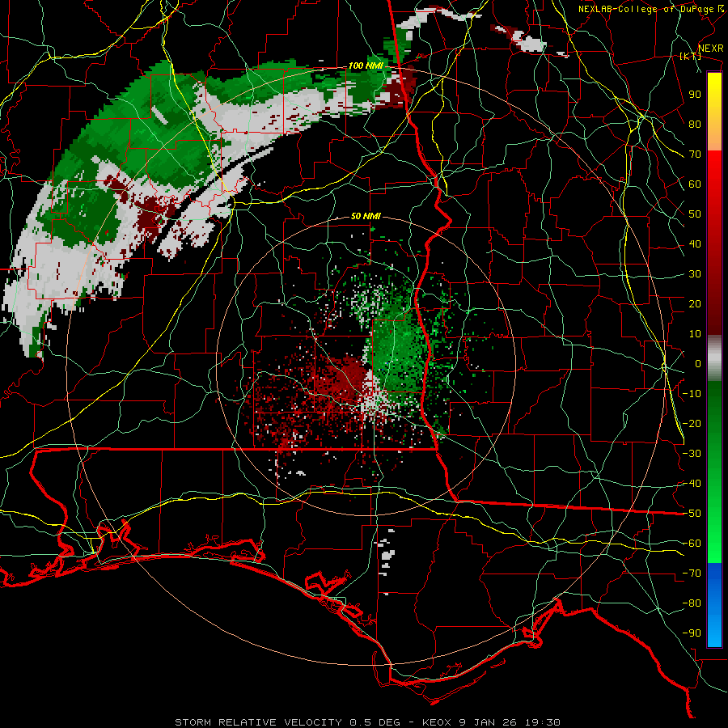Click the 60 value on the velocity scale

(695, 184)
